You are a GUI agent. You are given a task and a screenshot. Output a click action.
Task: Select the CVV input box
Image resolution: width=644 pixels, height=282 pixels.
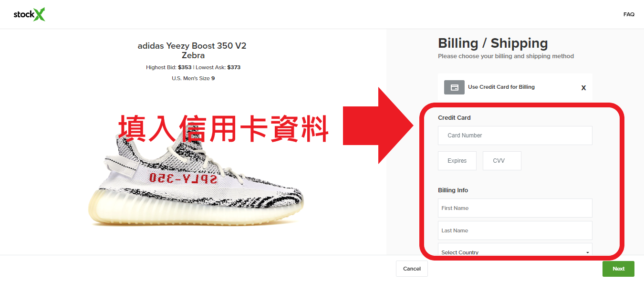pos(502,161)
